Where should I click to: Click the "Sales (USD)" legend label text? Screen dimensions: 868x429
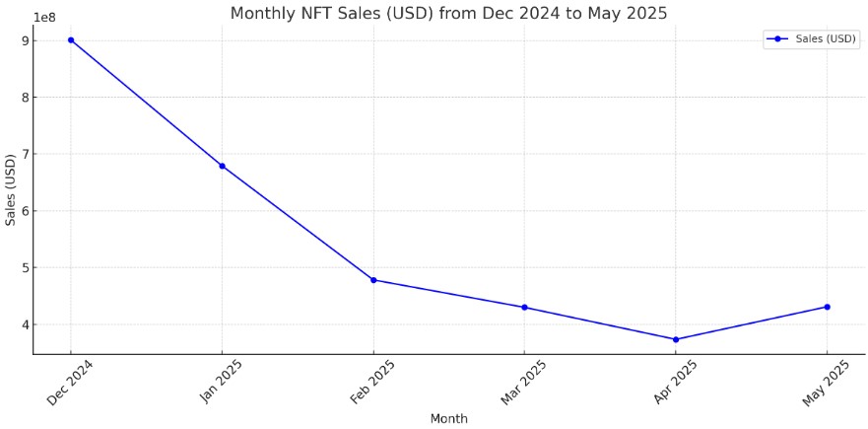pos(826,39)
